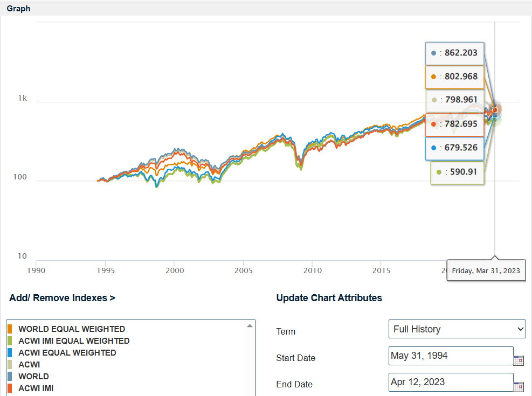Click the Start Date field May 31, 1994
Screen dimensions: 532x396
pyautogui.click(x=451, y=356)
